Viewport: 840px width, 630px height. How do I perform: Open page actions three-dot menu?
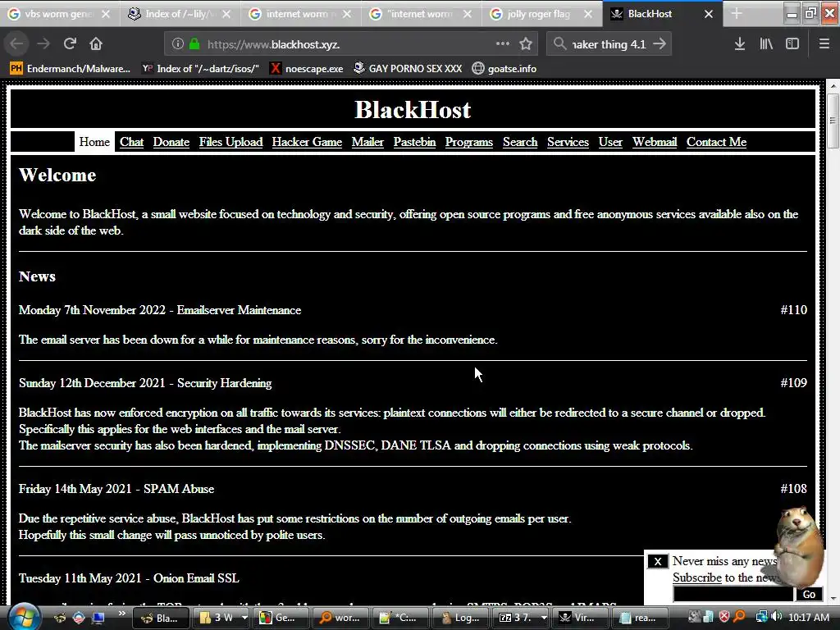[x=503, y=44]
